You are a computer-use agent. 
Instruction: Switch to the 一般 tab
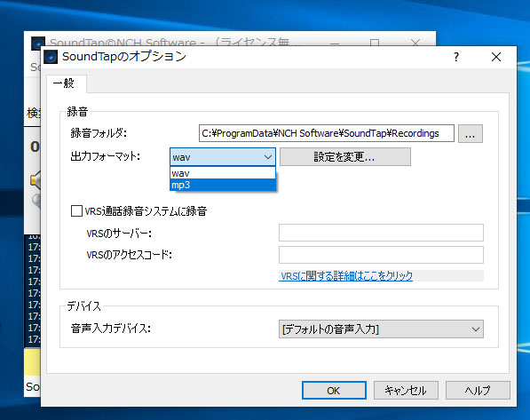pos(67,83)
